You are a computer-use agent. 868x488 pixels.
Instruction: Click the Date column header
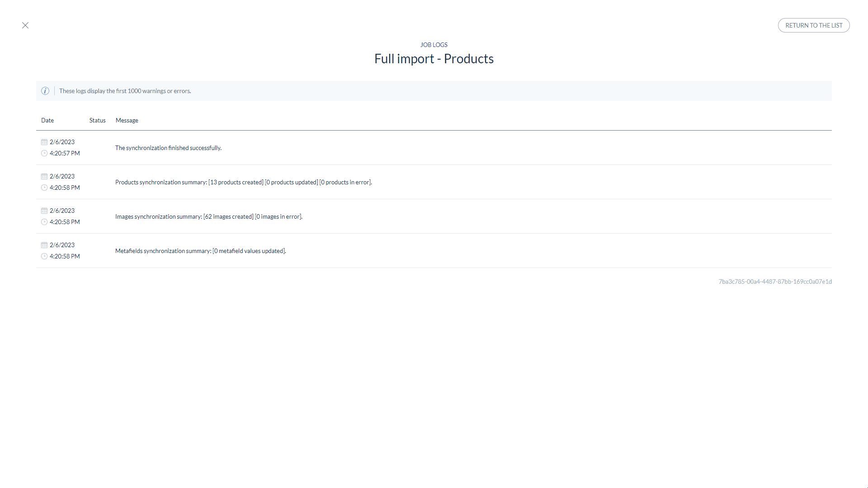(x=47, y=120)
